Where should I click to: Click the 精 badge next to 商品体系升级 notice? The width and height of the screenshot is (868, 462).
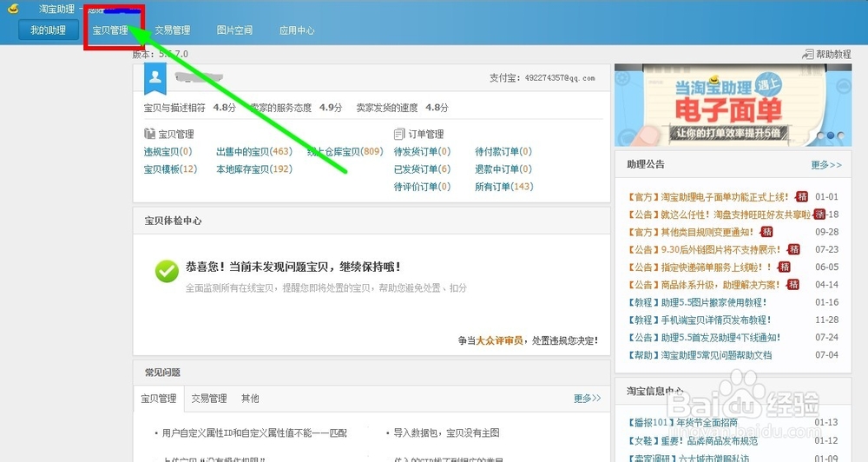(793, 285)
